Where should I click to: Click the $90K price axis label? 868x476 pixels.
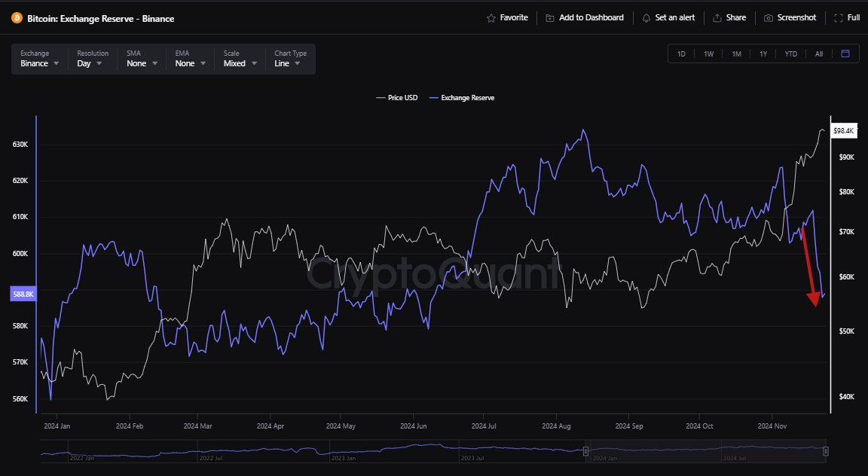point(846,157)
